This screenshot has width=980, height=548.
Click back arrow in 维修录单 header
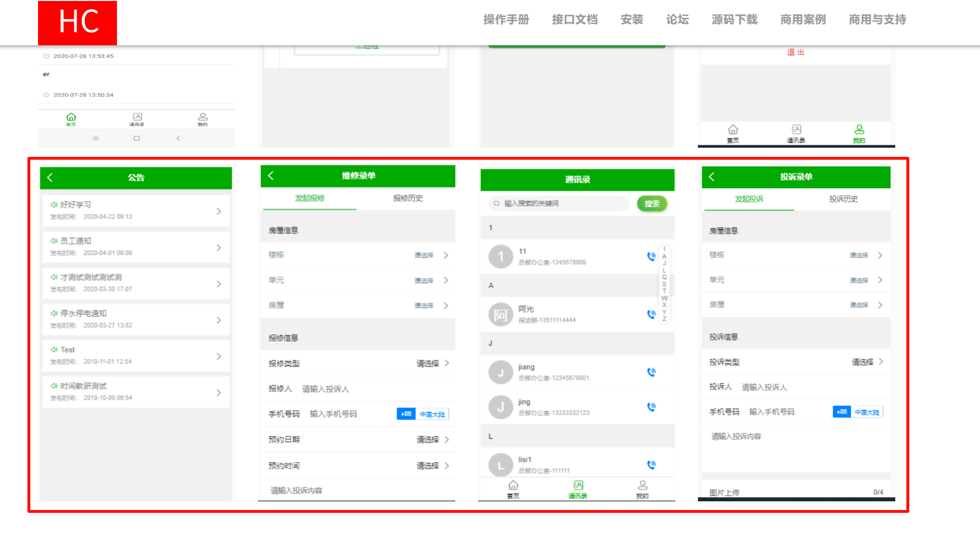coord(271,176)
